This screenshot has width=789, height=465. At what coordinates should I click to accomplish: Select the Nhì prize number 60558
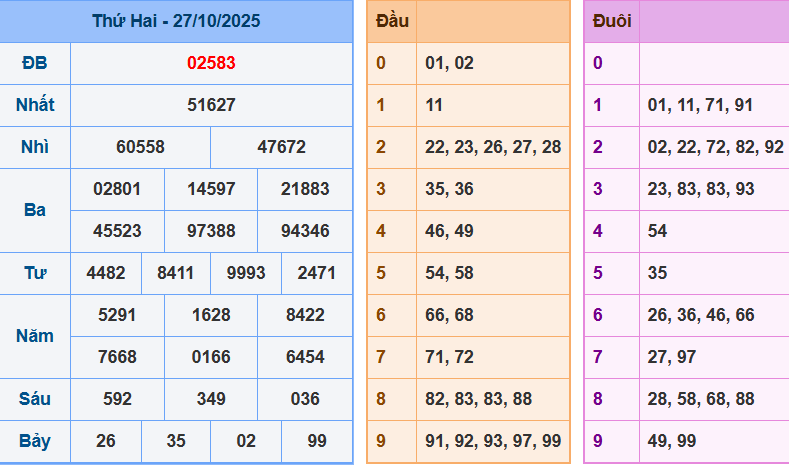[140, 147]
